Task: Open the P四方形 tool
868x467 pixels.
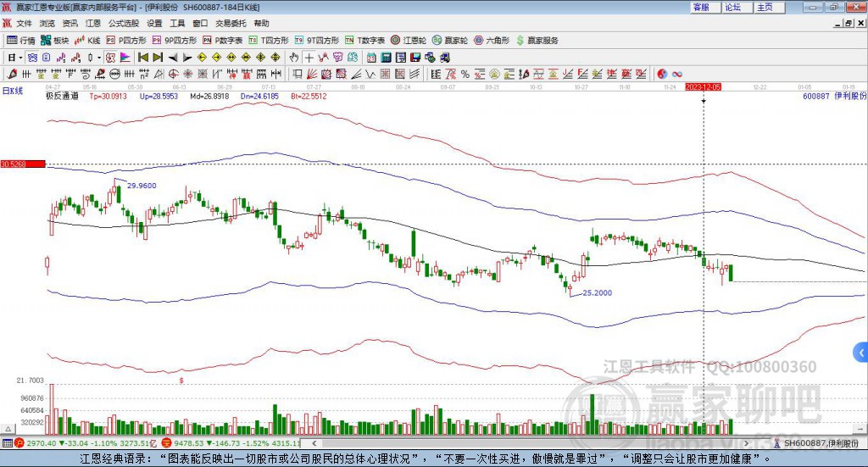Action: click(126, 41)
